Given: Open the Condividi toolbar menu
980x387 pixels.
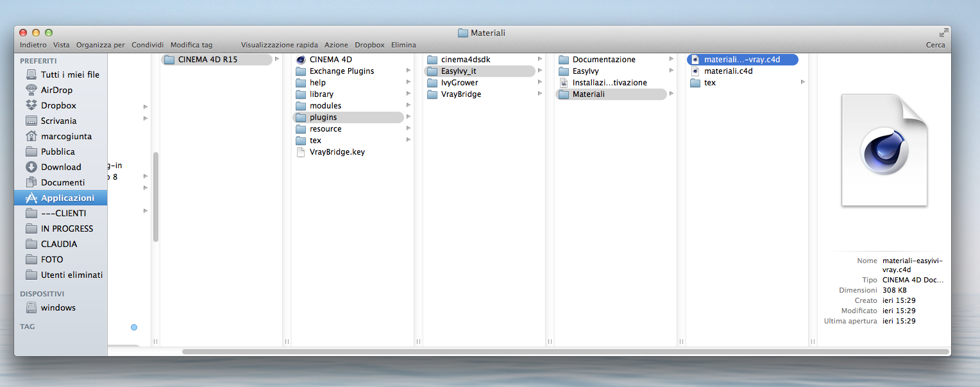Looking at the screenshot, I should (148, 45).
